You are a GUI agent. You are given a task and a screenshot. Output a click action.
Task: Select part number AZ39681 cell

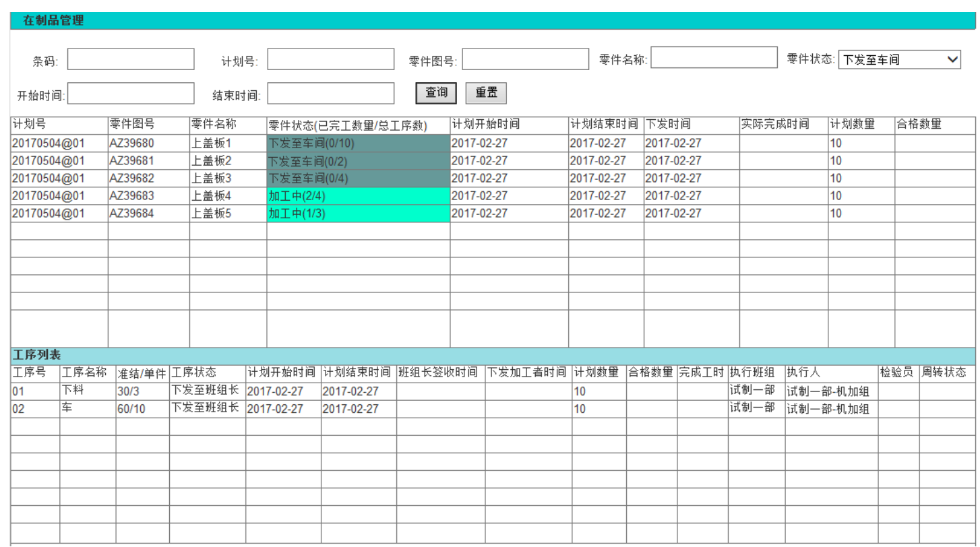(x=148, y=161)
